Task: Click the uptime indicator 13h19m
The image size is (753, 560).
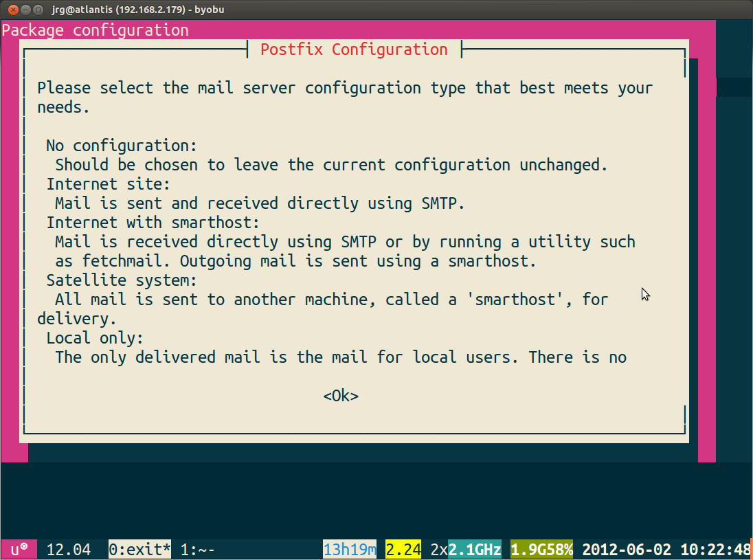Action: pos(350,549)
